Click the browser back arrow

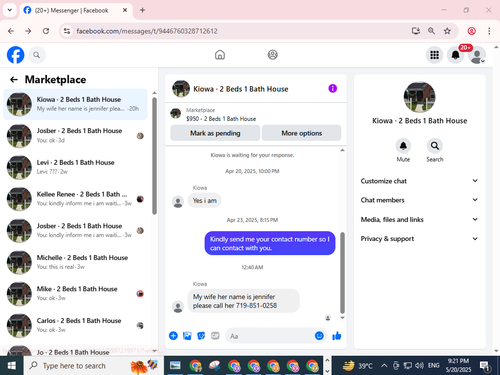(x=11, y=31)
